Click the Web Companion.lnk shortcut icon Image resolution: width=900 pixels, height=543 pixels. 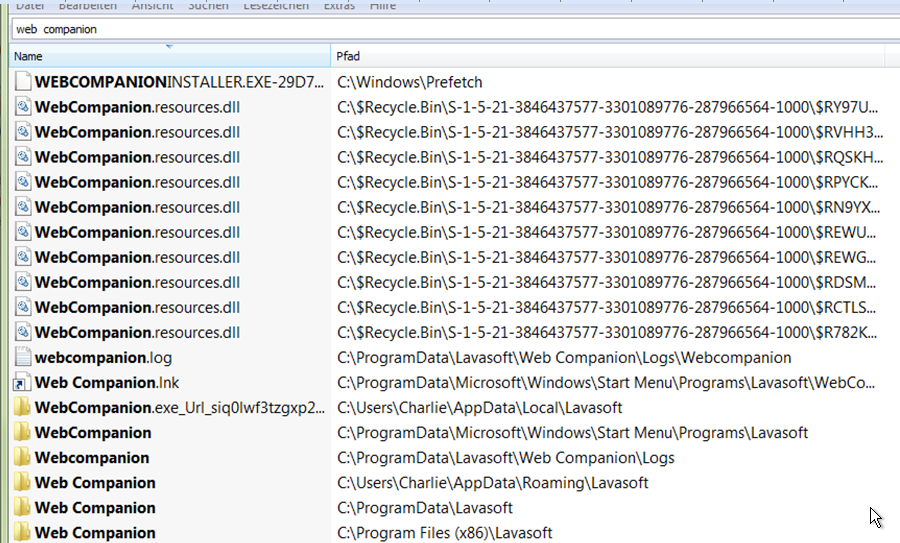[23, 382]
